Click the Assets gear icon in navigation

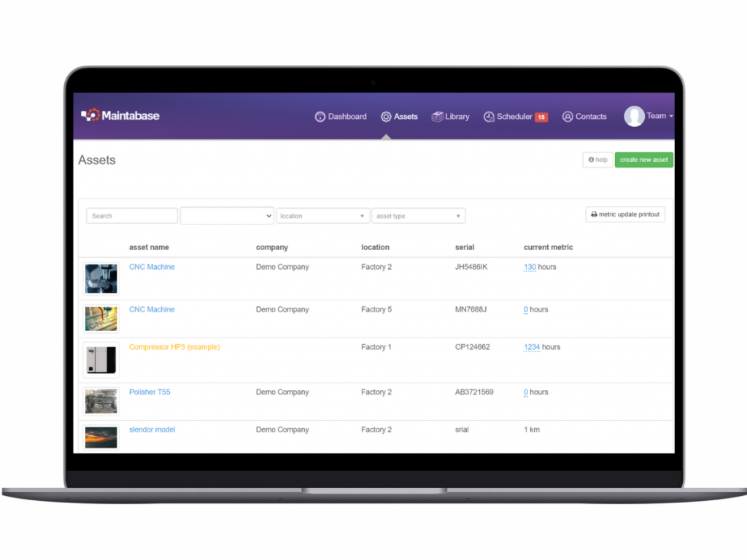coord(385,117)
